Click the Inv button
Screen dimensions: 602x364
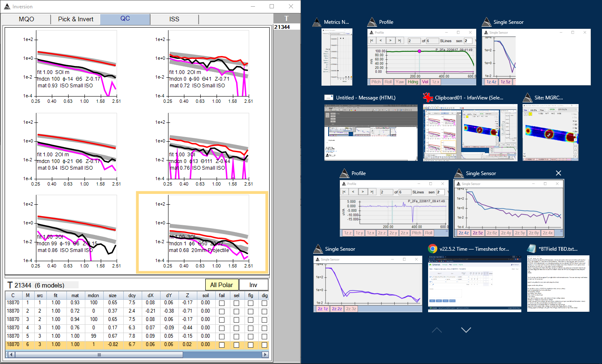(x=253, y=285)
